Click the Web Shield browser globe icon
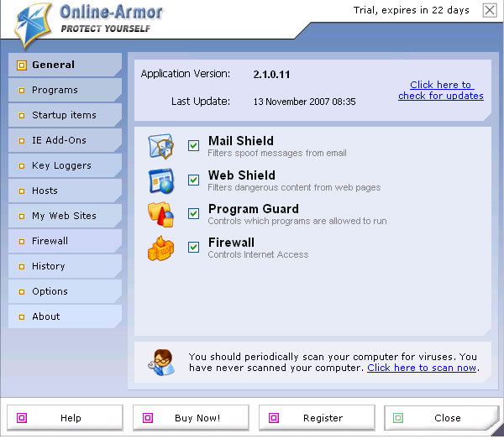The width and height of the screenshot is (504, 439). 161,180
